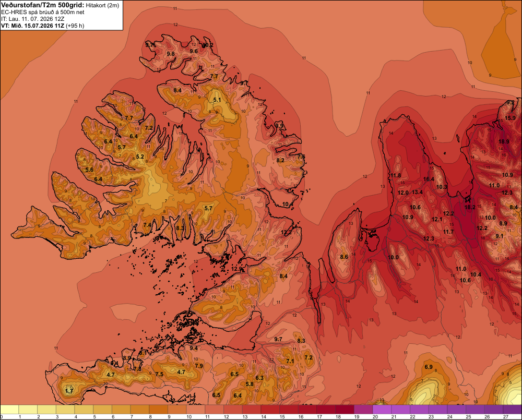522x420 pixels.
Task: Click the legend swatch between 20 and 21
Action: click(x=382, y=410)
